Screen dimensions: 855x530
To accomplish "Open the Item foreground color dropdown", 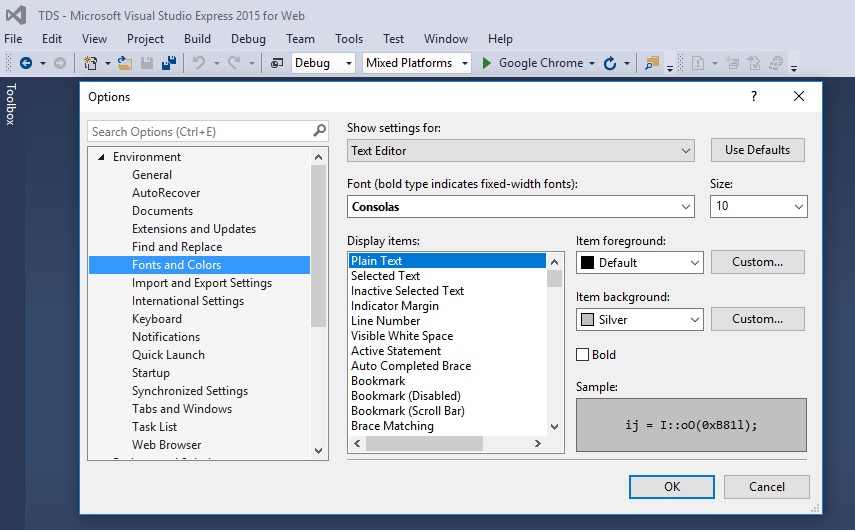I will click(640, 263).
